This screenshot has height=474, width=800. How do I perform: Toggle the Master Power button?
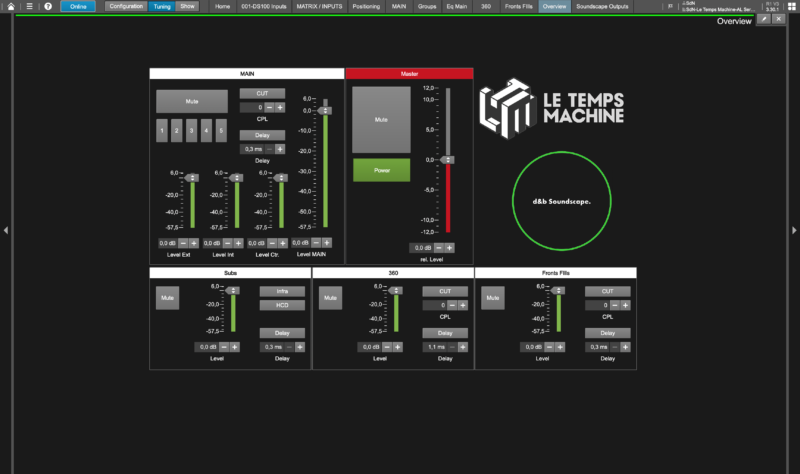(381, 170)
